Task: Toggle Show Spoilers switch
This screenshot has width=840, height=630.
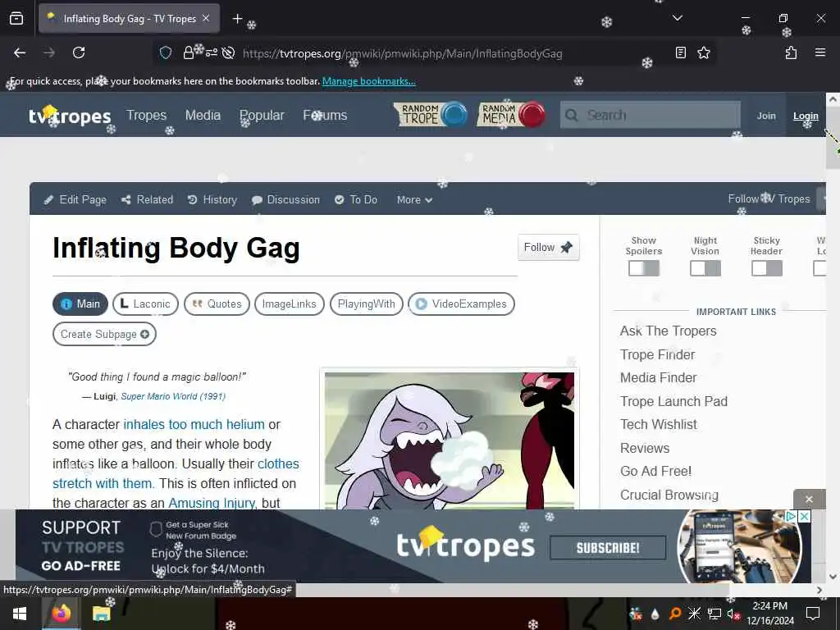Action: [643, 268]
